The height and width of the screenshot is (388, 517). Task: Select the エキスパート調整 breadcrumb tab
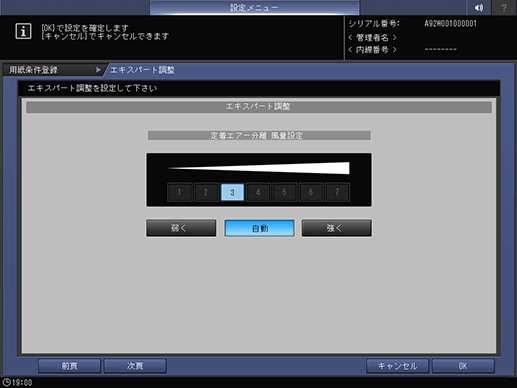142,70
